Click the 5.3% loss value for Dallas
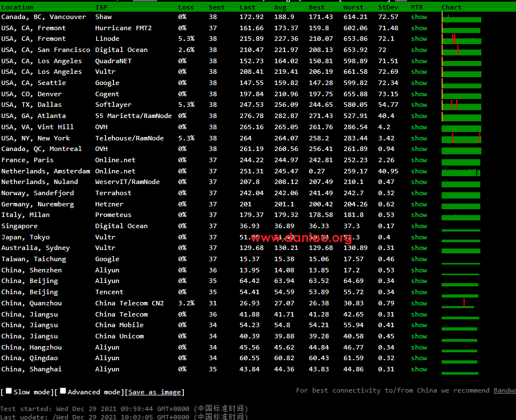Screen dimensions: 516x420 pyautogui.click(x=186, y=105)
